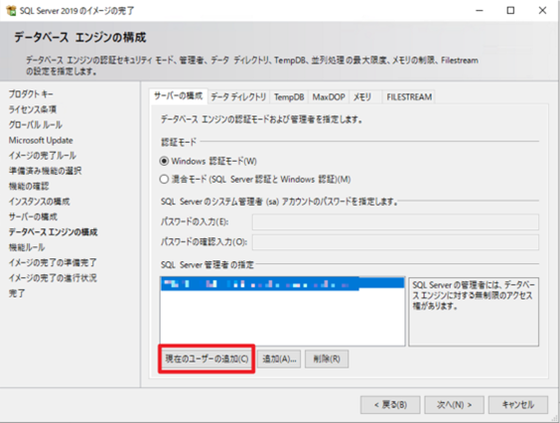Viewport: 560px width, 423px height.
Task: Switch to the データ ディレクトリ tab
Action: (x=238, y=97)
